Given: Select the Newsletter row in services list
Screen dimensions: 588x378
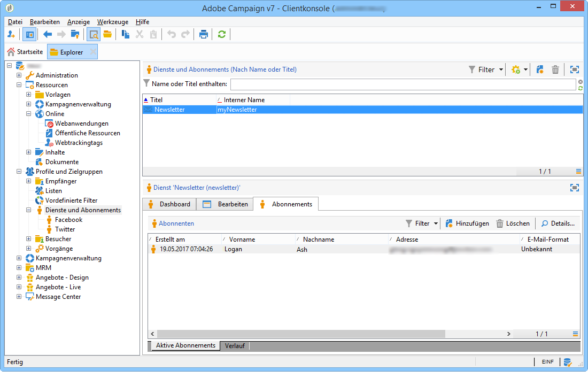Looking at the screenshot, I should pyautogui.click(x=362, y=110).
